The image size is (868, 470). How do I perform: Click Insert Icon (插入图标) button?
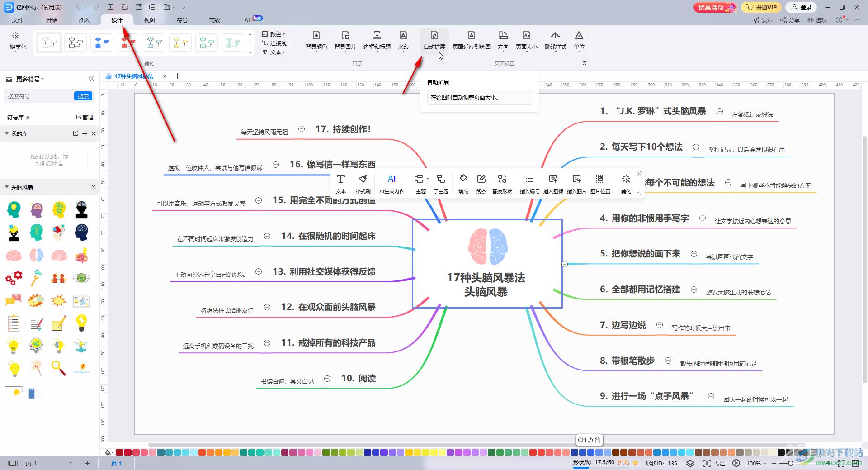[553, 184]
